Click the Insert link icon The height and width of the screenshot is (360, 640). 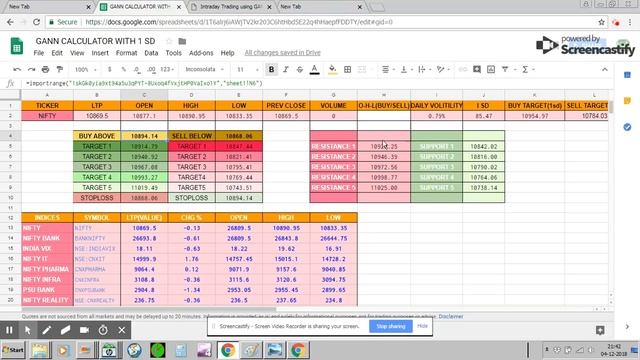coord(462,70)
